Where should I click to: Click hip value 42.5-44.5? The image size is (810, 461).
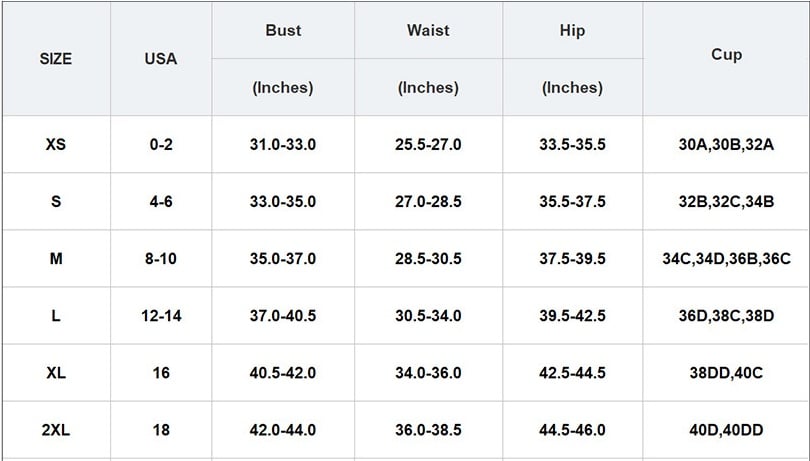572,373
